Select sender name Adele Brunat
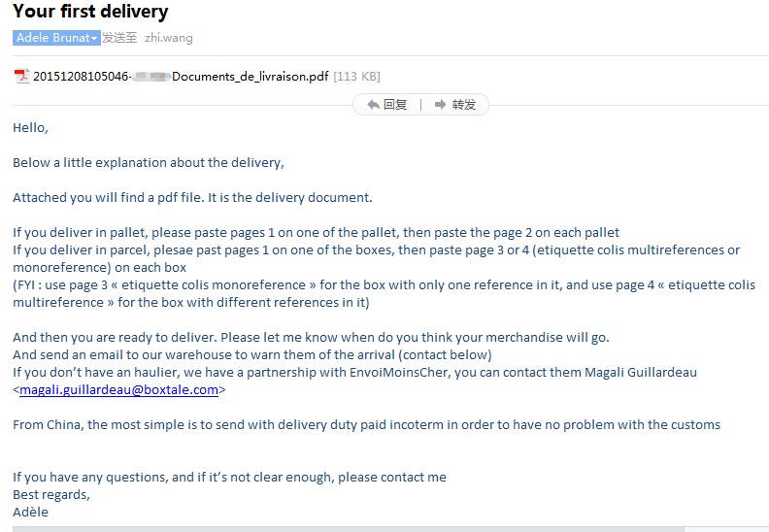Screen dimensions: 769x532 pyautogui.click(x=53, y=38)
